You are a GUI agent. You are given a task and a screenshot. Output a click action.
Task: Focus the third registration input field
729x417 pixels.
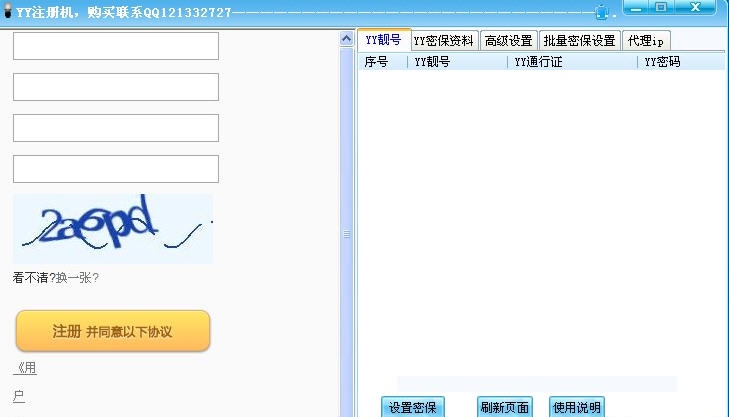(116, 128)
